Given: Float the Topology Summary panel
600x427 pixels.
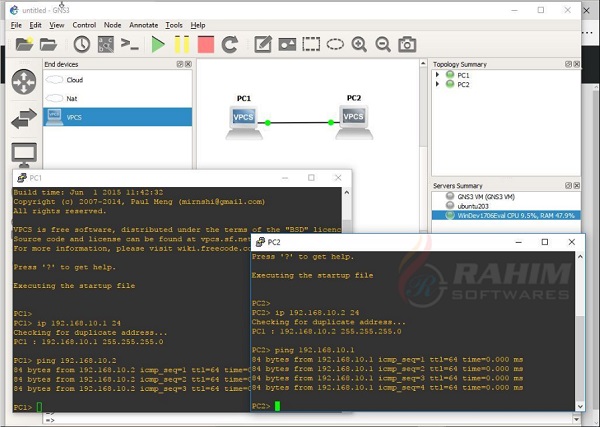Looking at the screenshot, I should 568,64.
